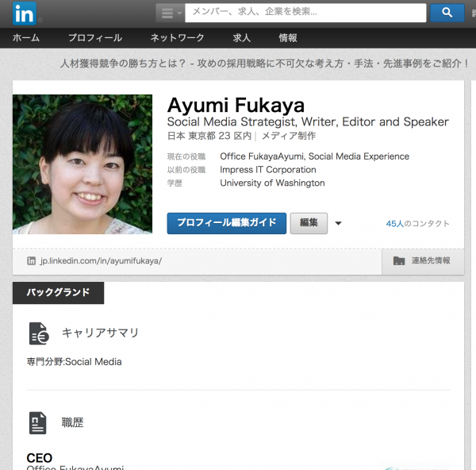
Task: Open the ホーム menu
Action: [25, 38]
